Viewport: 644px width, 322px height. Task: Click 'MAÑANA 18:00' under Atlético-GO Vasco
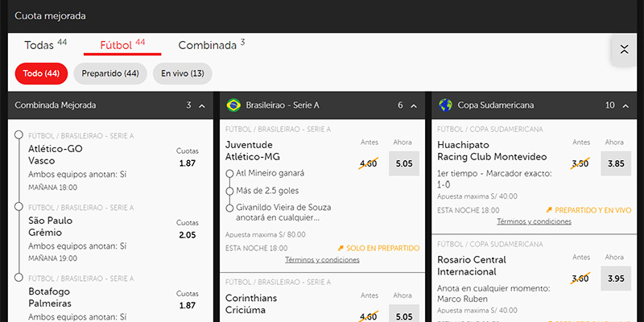(52, 188)
